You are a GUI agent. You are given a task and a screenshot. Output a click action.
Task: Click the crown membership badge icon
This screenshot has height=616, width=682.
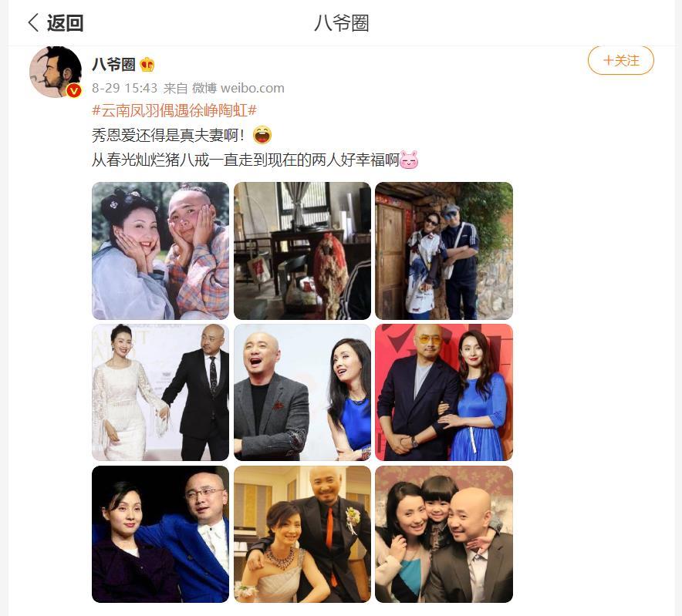point(147,64)
